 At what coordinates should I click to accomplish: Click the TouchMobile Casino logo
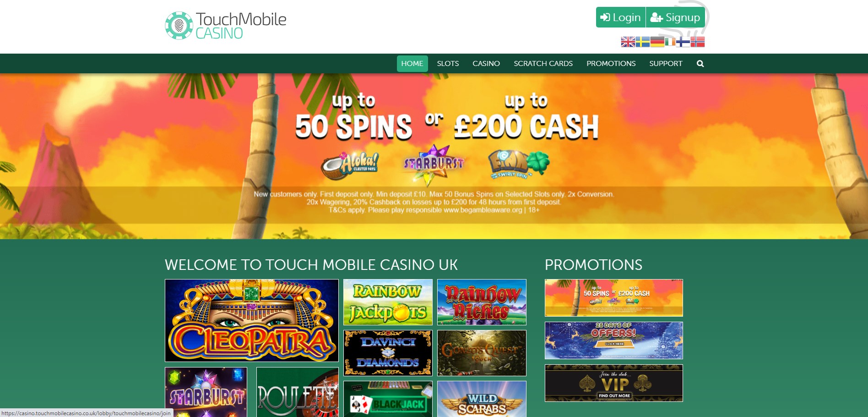pos(226,26)
